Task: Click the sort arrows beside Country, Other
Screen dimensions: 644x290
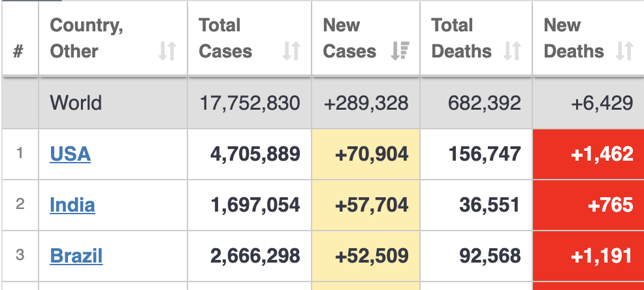Action: click(167, 51)
